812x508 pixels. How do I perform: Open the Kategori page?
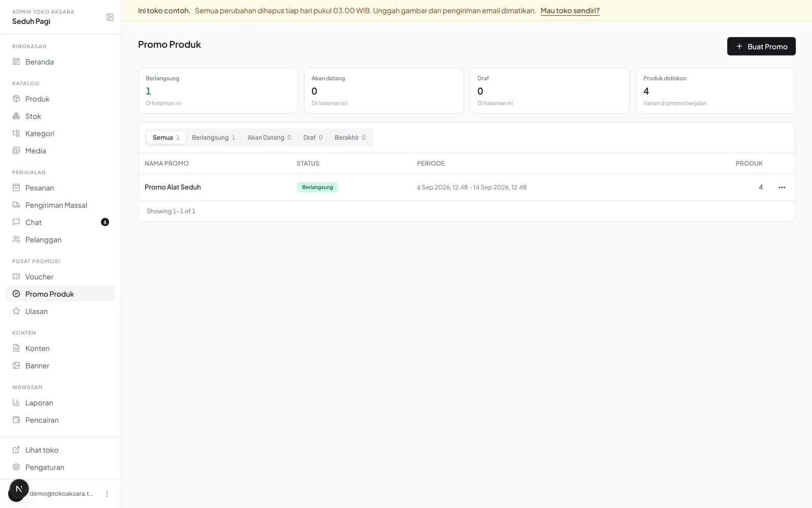(61, 134)
